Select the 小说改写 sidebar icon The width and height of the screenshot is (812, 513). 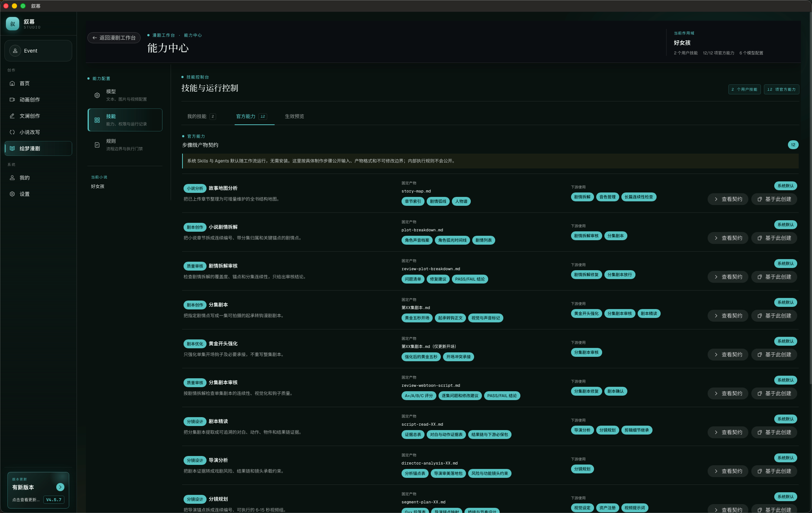tap(12, 132)
